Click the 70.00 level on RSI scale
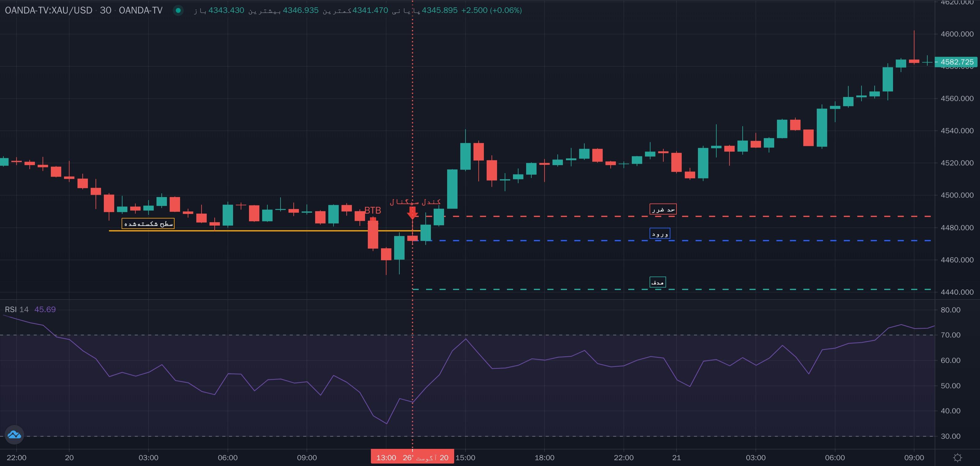The height and width of the screenshot is (466, 980). 950,335
